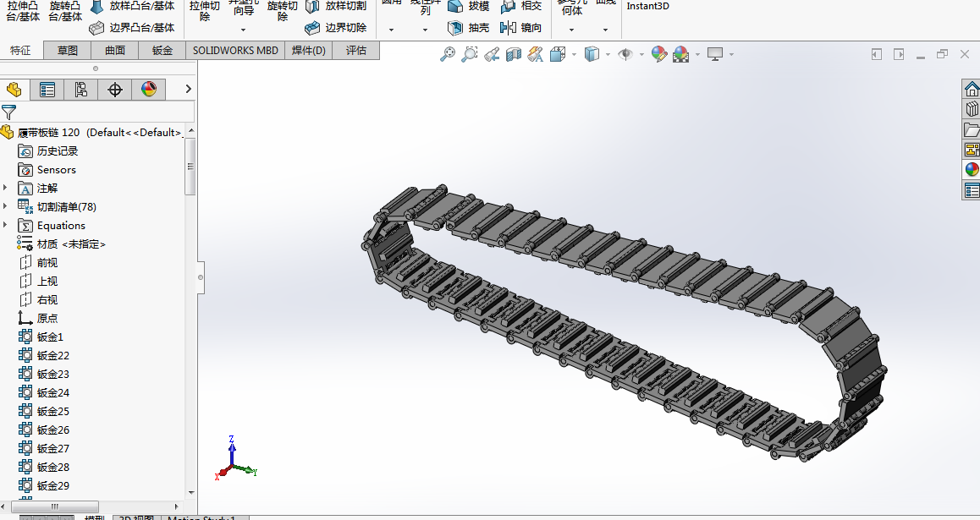This screenshot has height=520, width=980.
Task: Open Dynamic Annotation Views icon
Action: point(535,54)
